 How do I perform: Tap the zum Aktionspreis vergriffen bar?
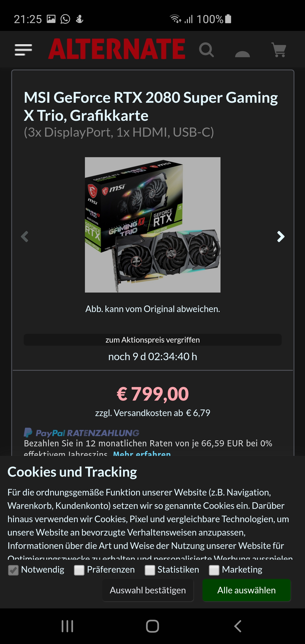[152, 340]
